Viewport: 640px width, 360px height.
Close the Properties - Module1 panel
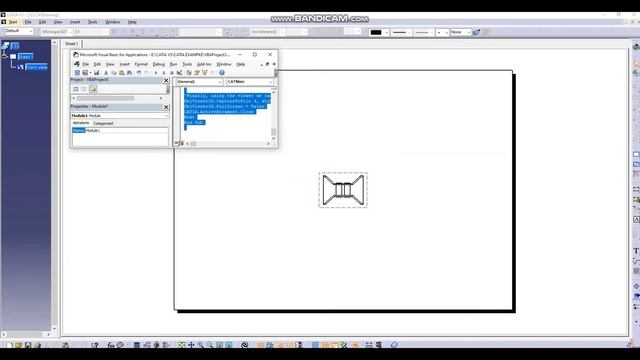click(166, 107)
